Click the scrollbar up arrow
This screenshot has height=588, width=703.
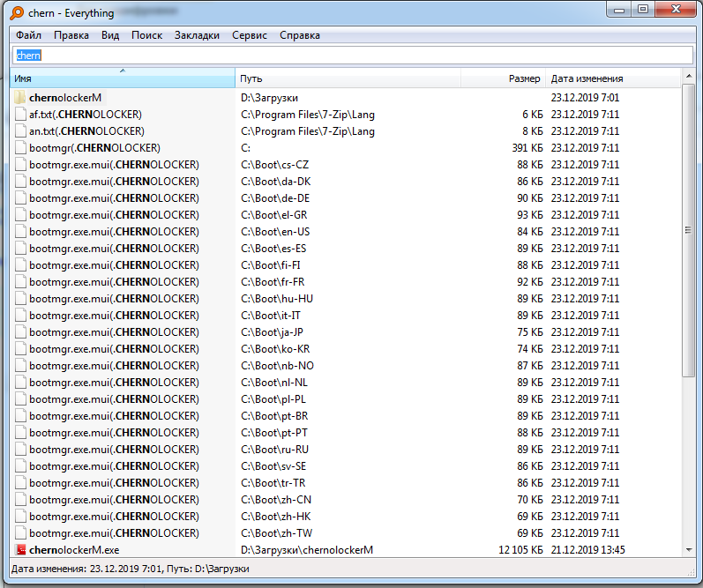click(688, 76)
